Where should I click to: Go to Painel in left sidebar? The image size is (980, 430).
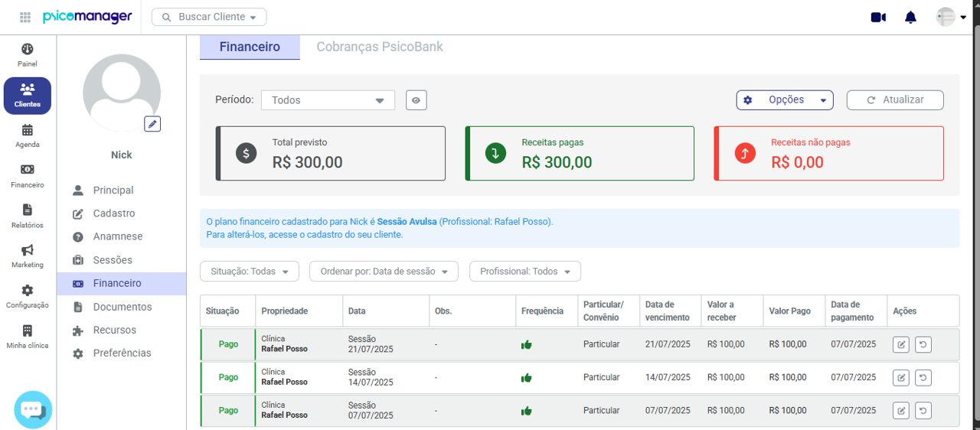click(x=28, y=55)
